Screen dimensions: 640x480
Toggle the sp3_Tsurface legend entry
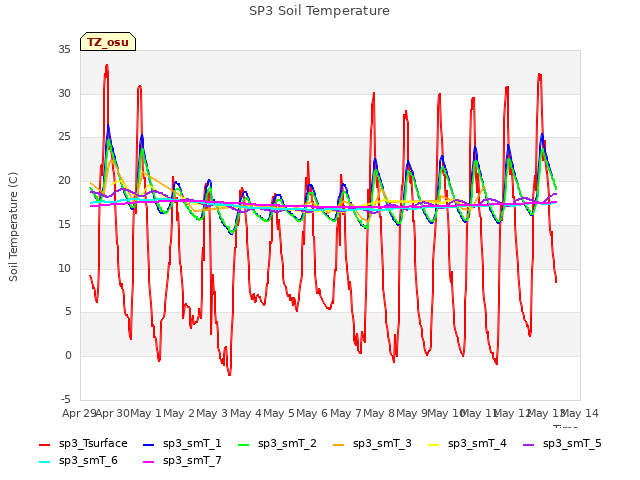pos(83,444)
